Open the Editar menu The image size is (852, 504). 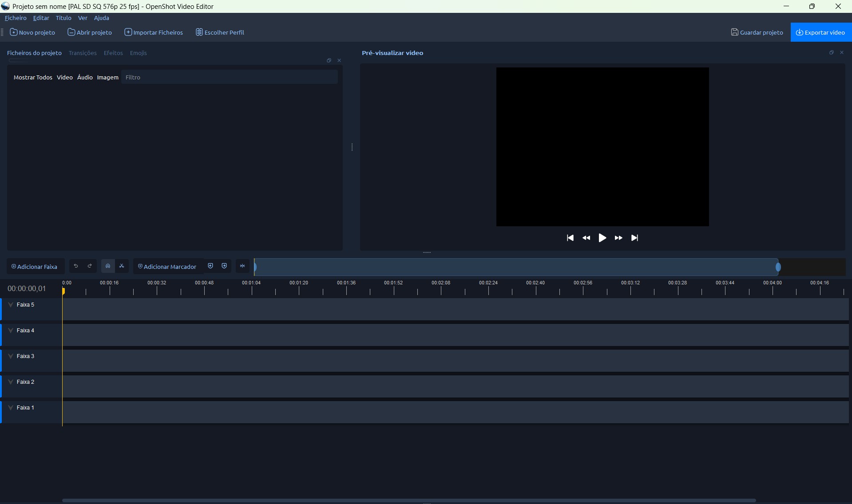[41, 18]
